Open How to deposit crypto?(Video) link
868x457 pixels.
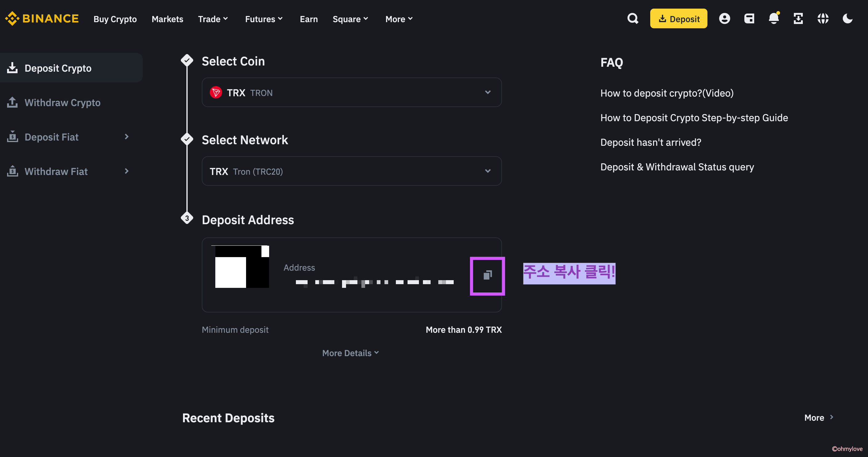(667, 93)
